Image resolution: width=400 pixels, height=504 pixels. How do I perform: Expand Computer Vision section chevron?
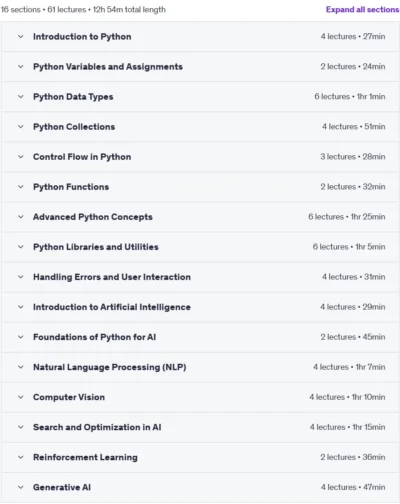point(21,397)
